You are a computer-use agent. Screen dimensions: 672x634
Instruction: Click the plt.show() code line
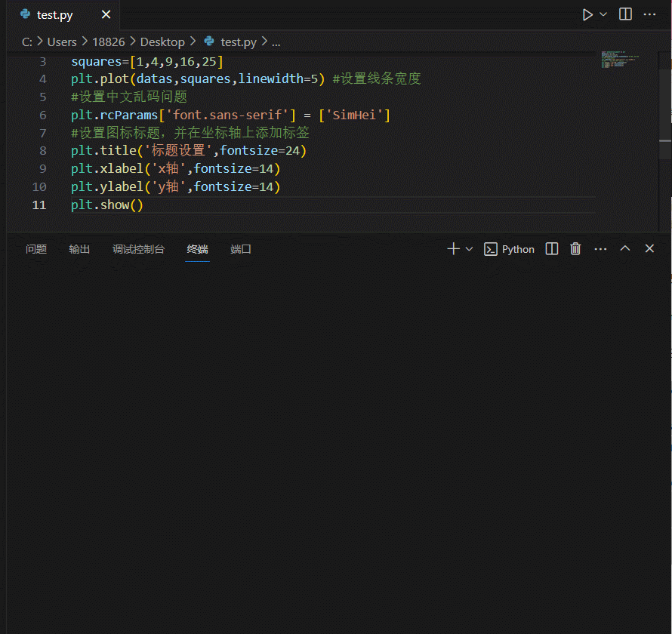point(106,205)
